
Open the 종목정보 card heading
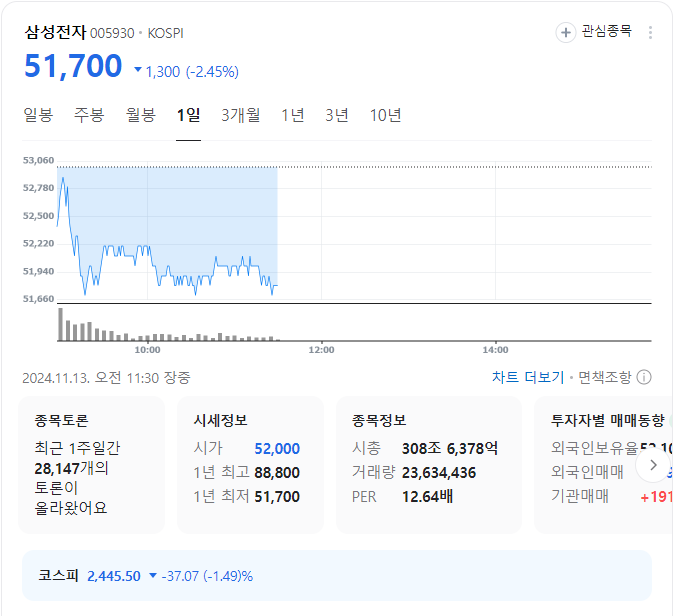379,420
